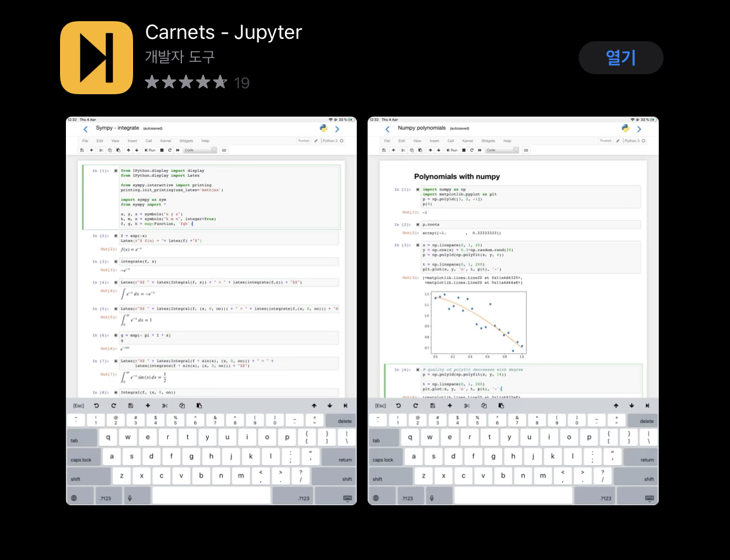
Task: Tap space bar on Numpy screenshot keyboard
Action: coord(513,496)
